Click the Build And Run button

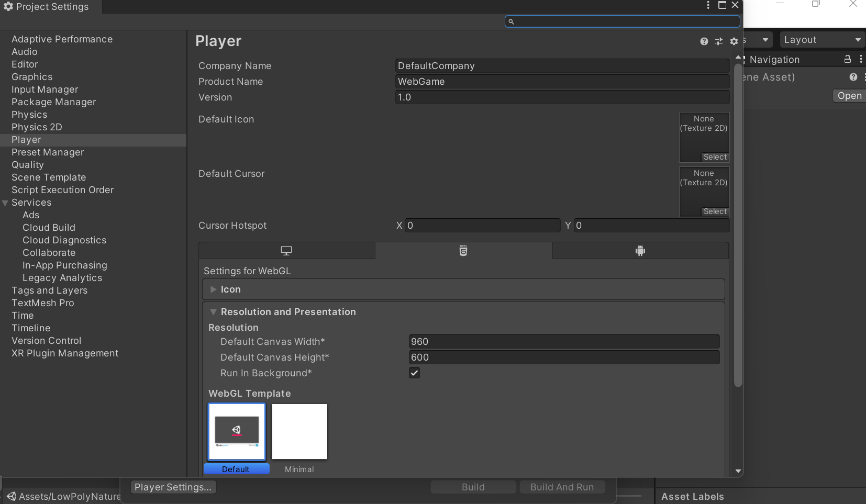562,487
